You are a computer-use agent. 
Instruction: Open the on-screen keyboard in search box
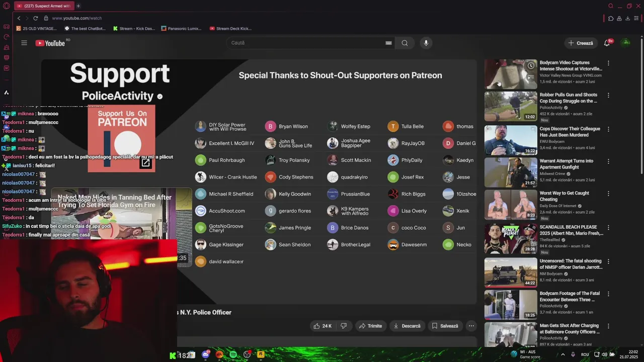click(x=388, y=43)
